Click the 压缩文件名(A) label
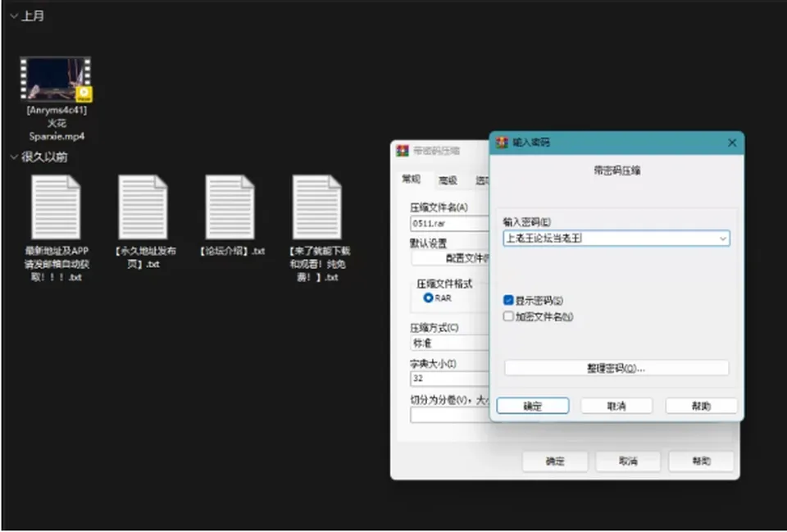The height and width of the screenshot is (532, 787). click(439, 207)
